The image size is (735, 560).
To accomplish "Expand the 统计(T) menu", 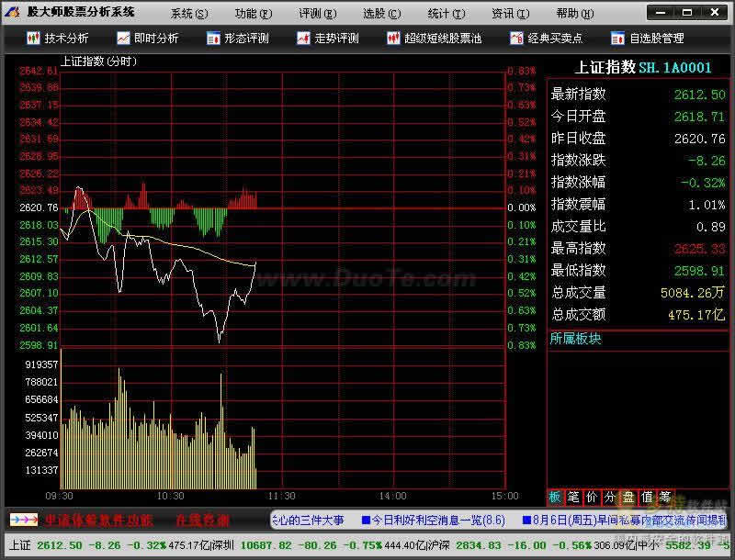I will tap(447, 13).
